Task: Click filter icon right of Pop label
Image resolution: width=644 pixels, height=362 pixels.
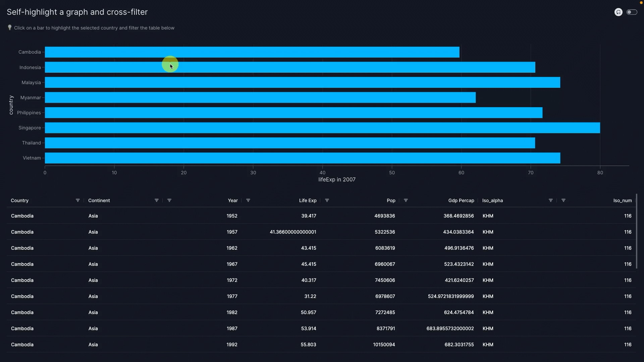Action: 406,200
